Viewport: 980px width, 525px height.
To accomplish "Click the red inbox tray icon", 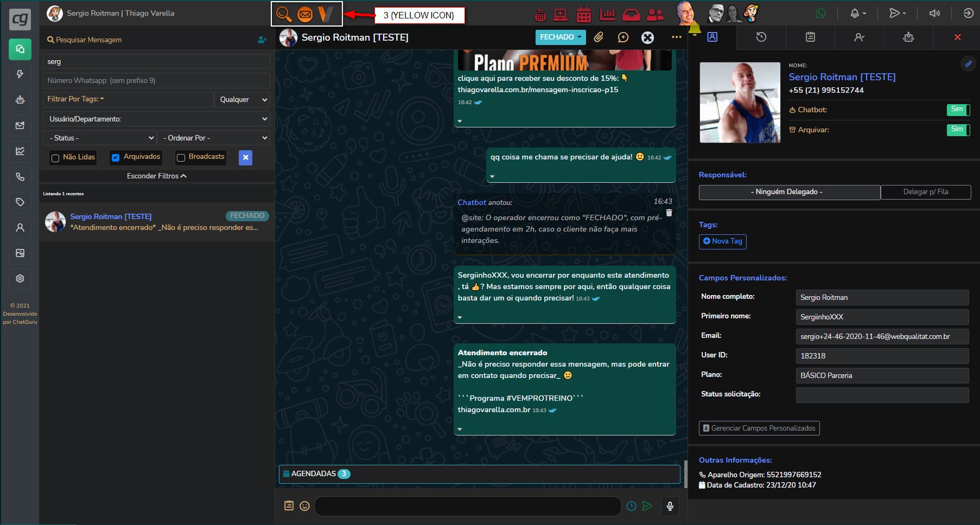I will coord(631,15).
